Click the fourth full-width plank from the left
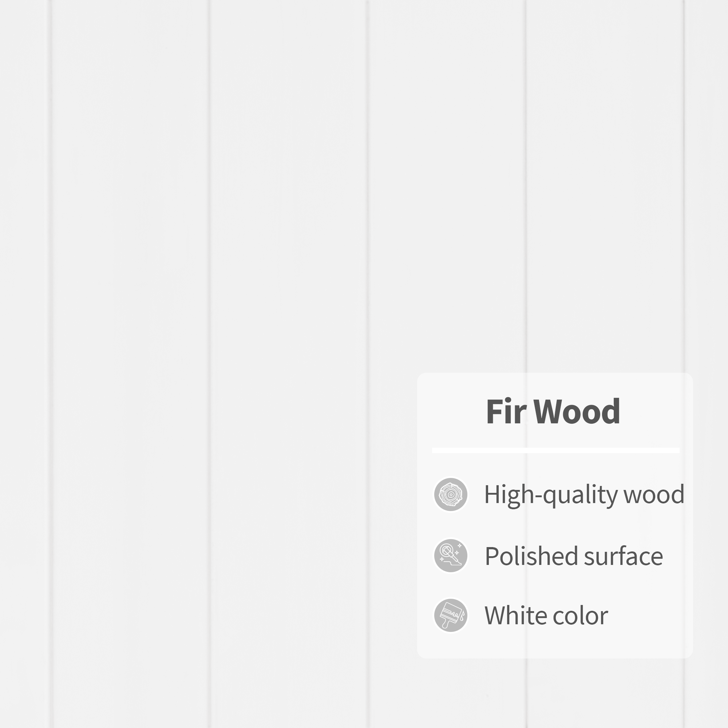728x728 pixels. pos(605,226)
